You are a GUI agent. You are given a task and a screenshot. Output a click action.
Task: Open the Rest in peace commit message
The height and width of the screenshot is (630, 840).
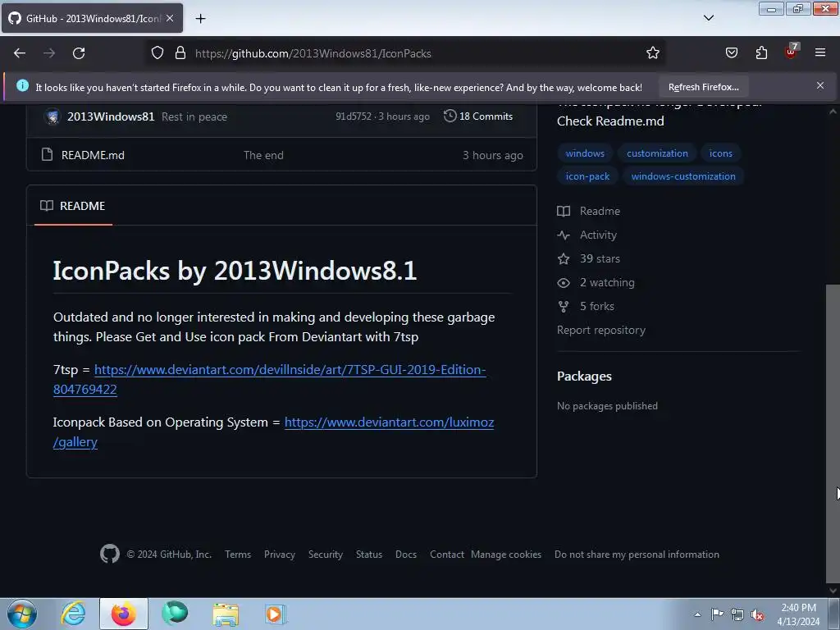point(194,116)
